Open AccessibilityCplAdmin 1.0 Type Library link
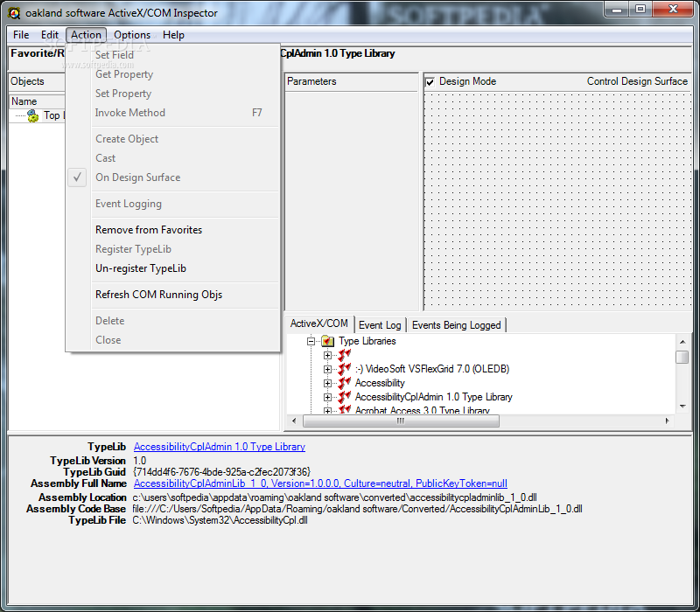 point(220,447)
